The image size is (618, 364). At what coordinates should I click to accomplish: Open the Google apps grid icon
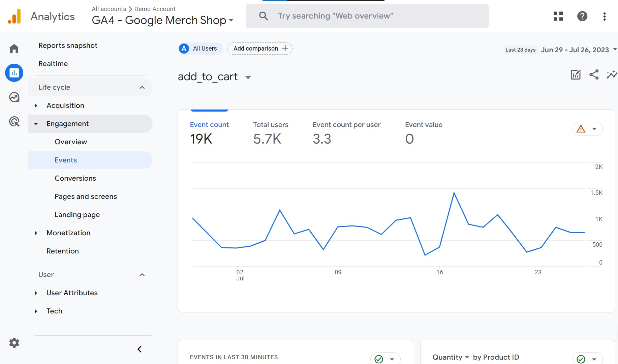tap(558, 16)
